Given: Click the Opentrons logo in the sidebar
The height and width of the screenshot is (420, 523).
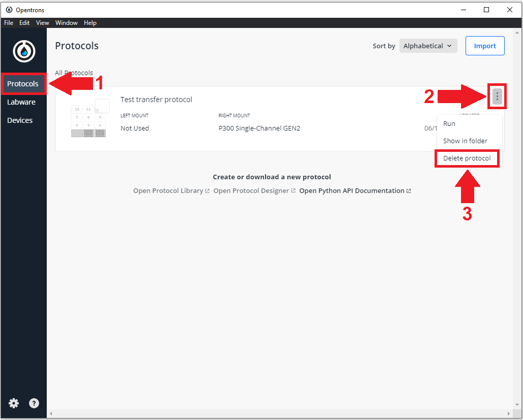Looking at the screenshot, I should 24,51.
